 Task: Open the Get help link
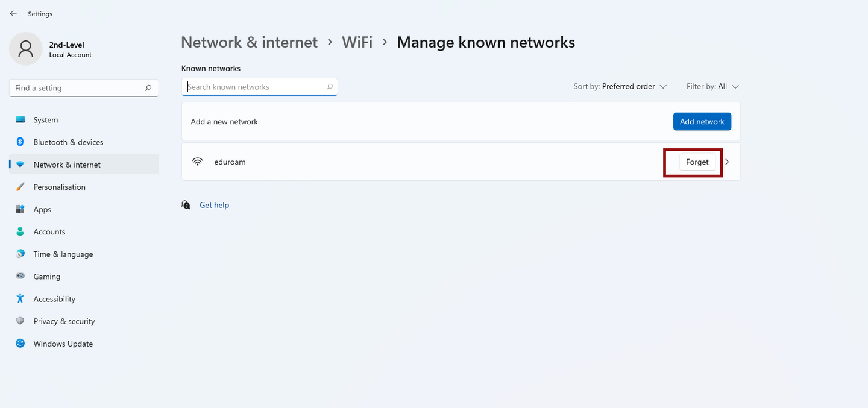pos(214,205)
